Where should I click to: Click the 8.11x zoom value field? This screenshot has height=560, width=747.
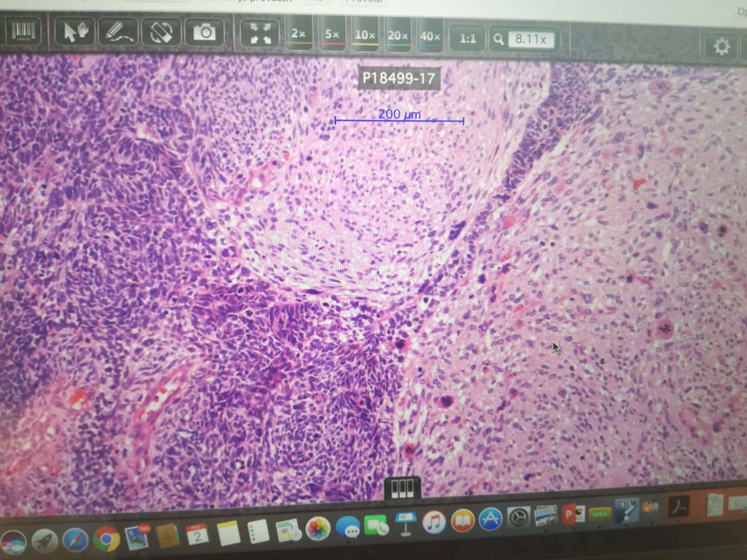tap(530, 40)
